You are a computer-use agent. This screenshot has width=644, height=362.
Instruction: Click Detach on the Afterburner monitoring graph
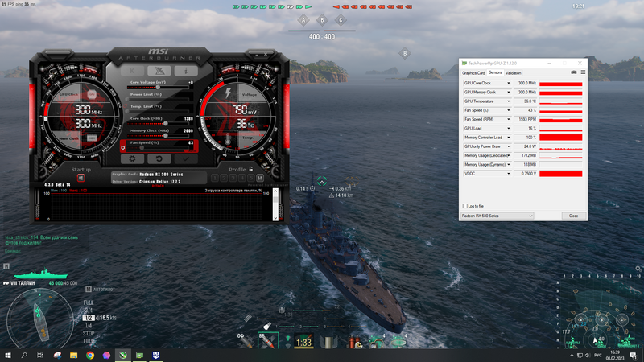click(x=158, y=186)
